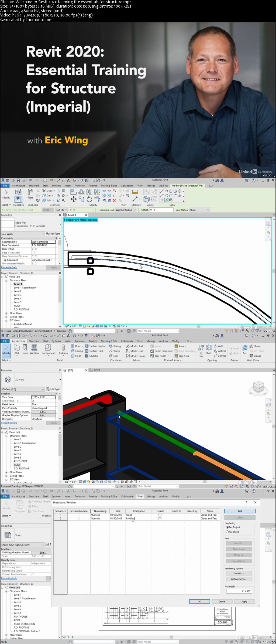
Task: Select the Door tool
Action: click(x=25, y=349)
